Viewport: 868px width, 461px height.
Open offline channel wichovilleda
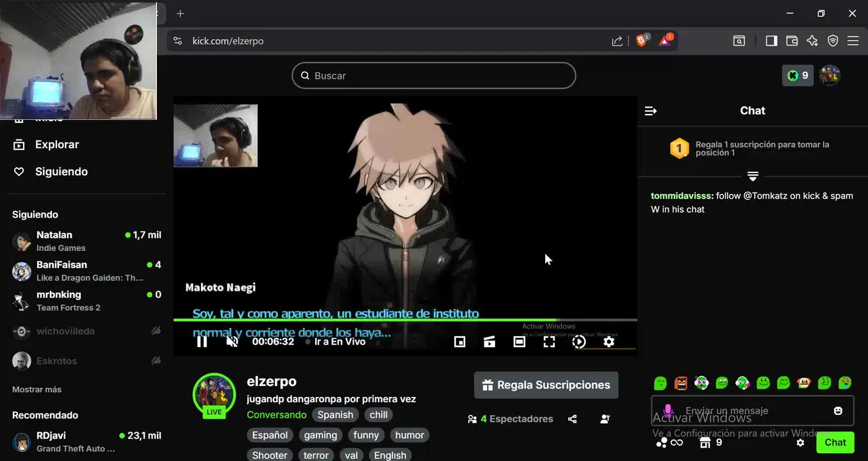coord(86,331)
